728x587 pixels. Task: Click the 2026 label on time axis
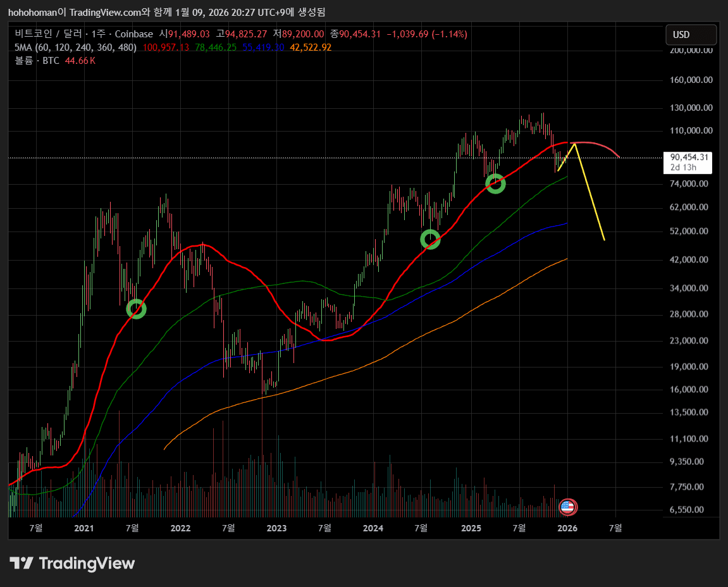coord(567,528)
